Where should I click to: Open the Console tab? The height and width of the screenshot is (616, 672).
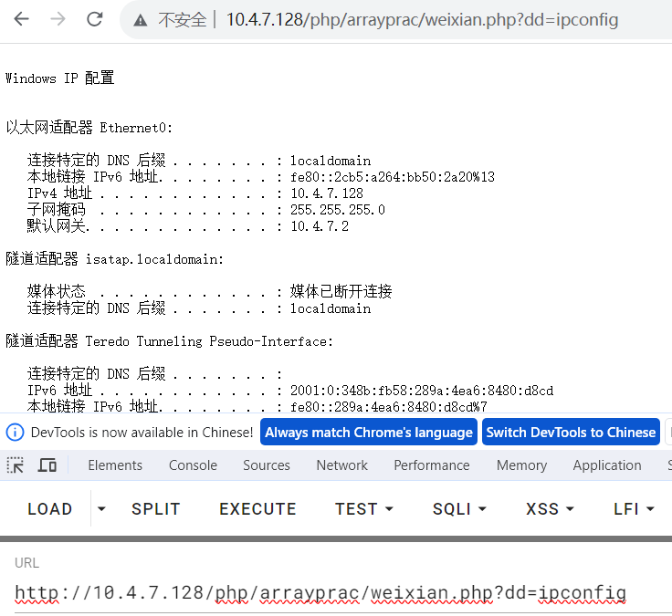(193, 465)
